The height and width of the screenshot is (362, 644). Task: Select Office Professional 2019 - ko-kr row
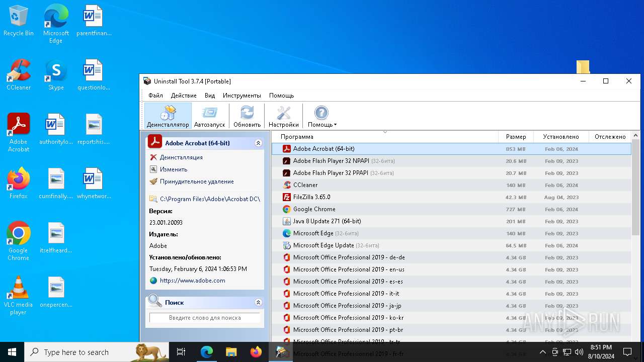pyautogui.click(x=451, y=318)
